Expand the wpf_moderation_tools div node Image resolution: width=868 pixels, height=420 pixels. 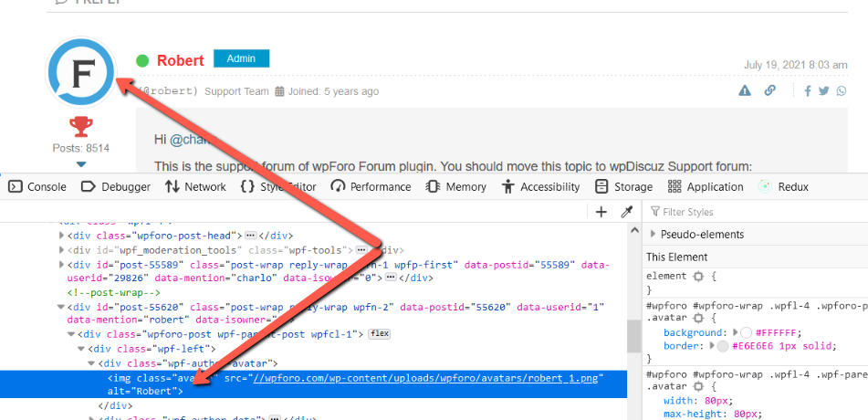(62, 250)
